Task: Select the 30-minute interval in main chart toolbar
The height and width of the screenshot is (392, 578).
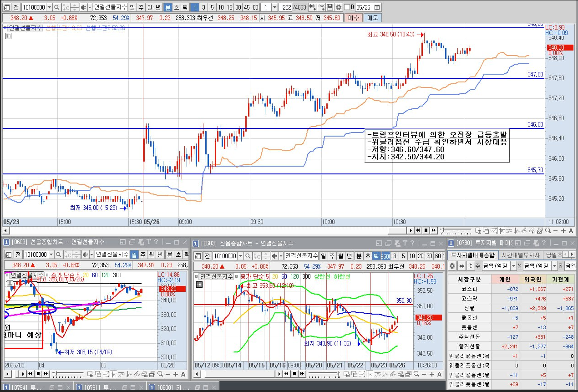Action: (x=238, y=7)
